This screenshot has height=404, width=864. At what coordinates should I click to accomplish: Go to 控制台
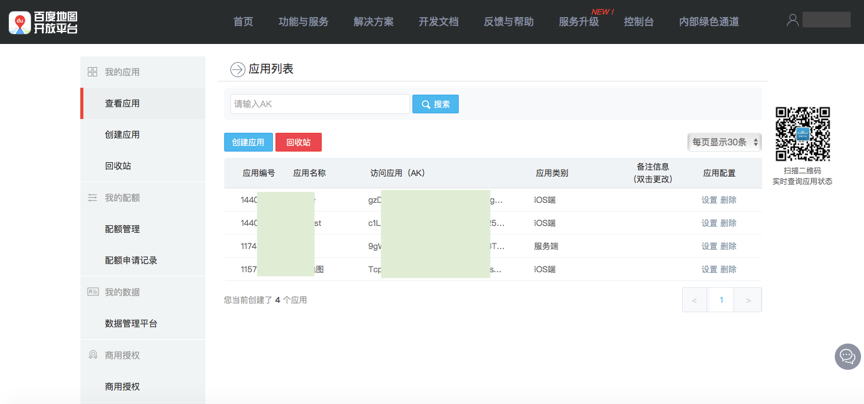(x=639, y=22)
